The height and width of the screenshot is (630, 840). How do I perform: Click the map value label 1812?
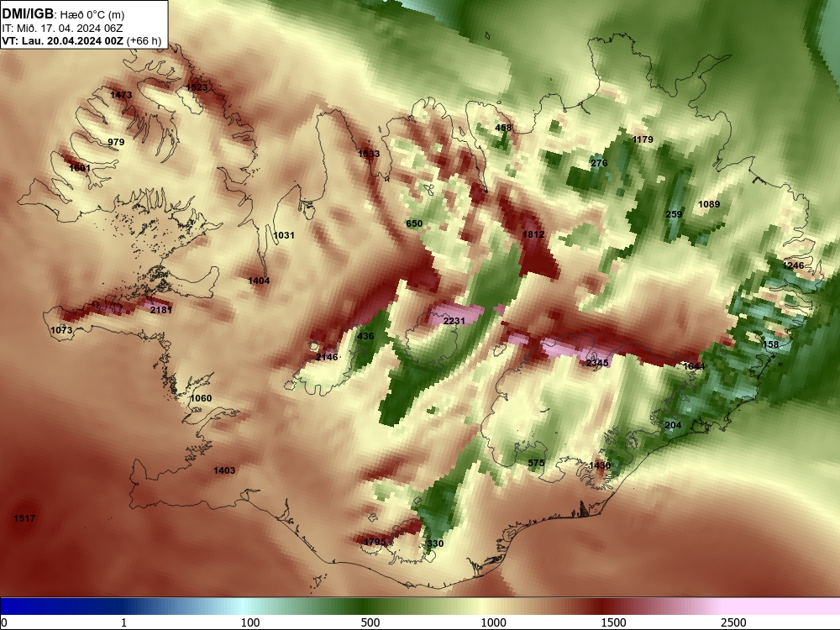[x=533, y=234]
